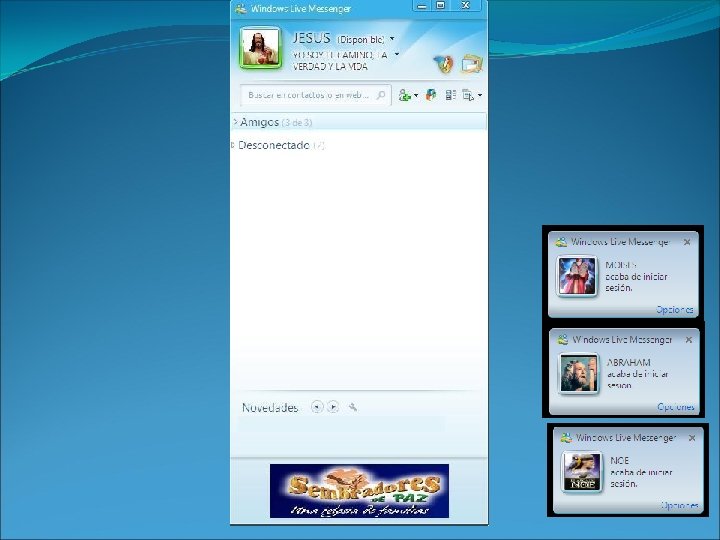The image size is (720, 540).
Task: Click the add contact icon
Action: [x=405, y=95]
